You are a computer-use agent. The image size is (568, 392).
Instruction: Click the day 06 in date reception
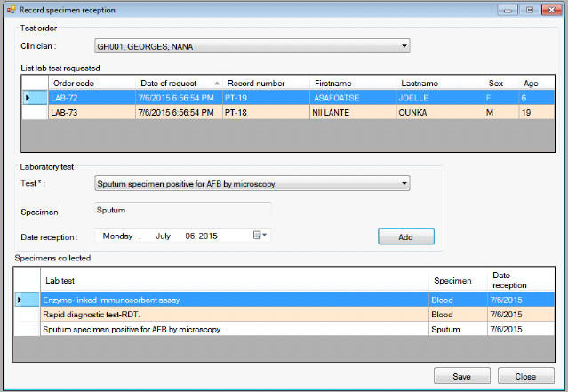point(190,236)
